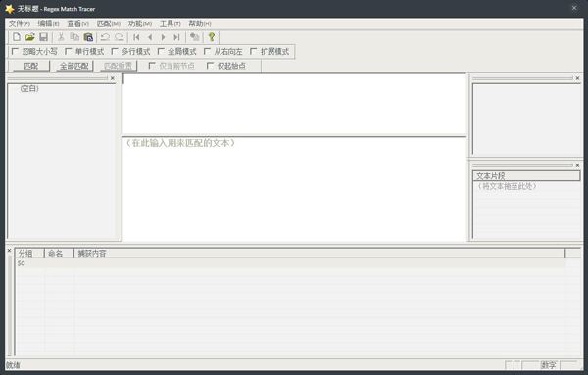
Task: Click the 全部匹配 button
Action: pos(74,66)
